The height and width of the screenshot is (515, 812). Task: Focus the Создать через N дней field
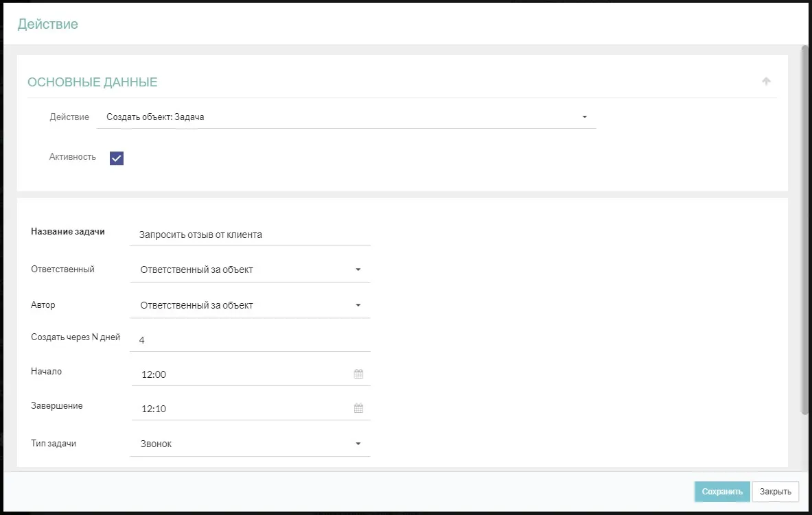coord(251,340)
